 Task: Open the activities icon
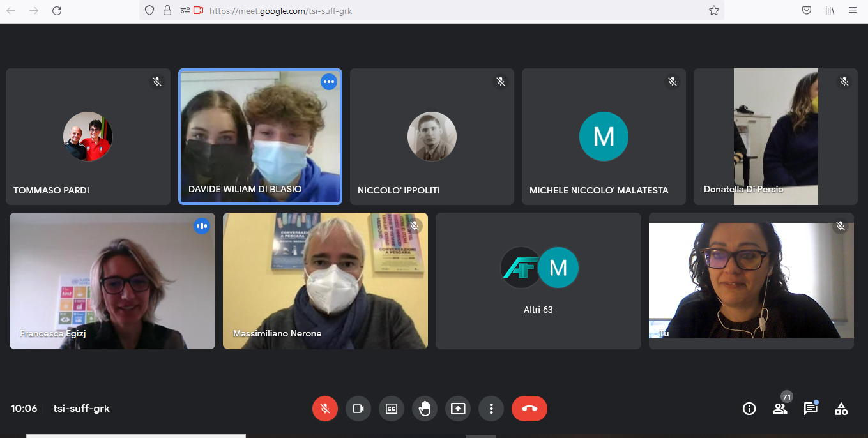click(841, 409)
